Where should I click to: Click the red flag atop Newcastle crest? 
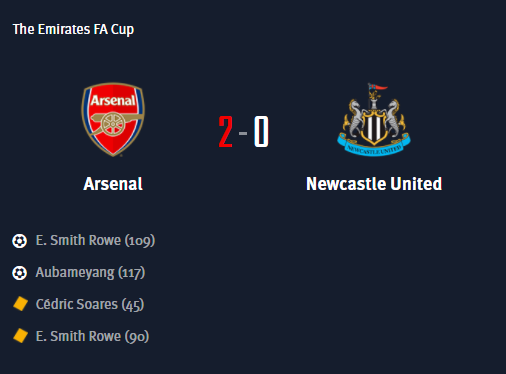[377, 87]
